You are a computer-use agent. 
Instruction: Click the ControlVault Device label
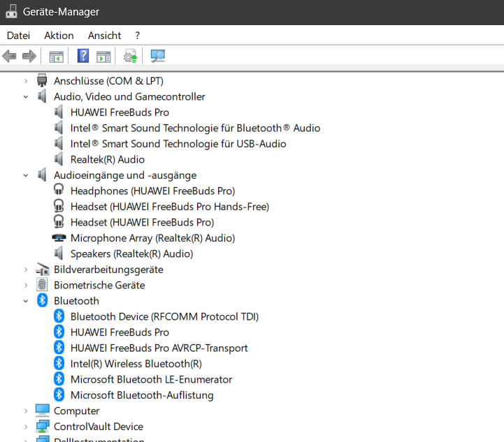(x=99, y=427)
